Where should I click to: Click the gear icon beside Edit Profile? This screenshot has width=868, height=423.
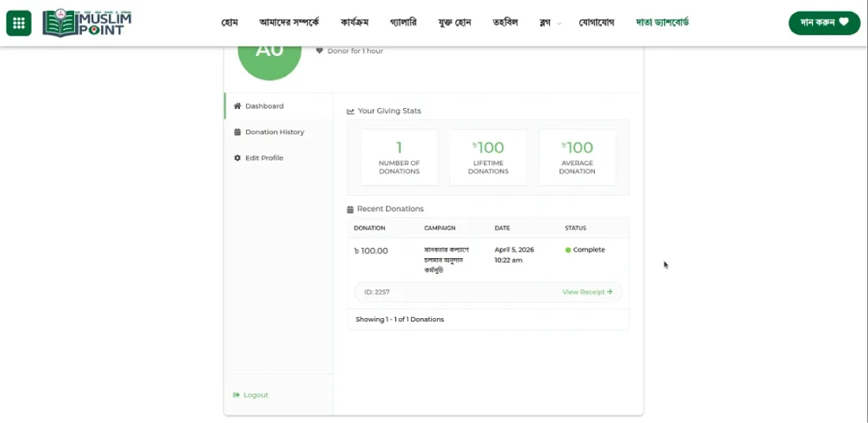point(238,158)
